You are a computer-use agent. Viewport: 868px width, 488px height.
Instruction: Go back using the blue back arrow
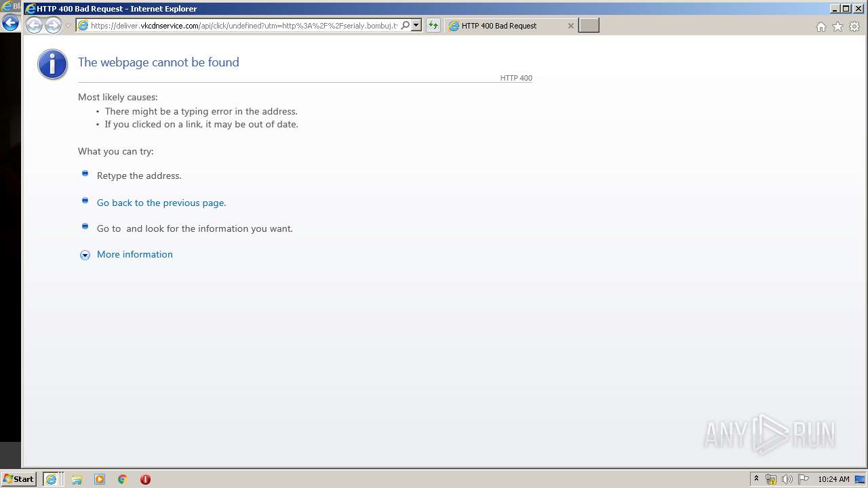pos(10,23)
